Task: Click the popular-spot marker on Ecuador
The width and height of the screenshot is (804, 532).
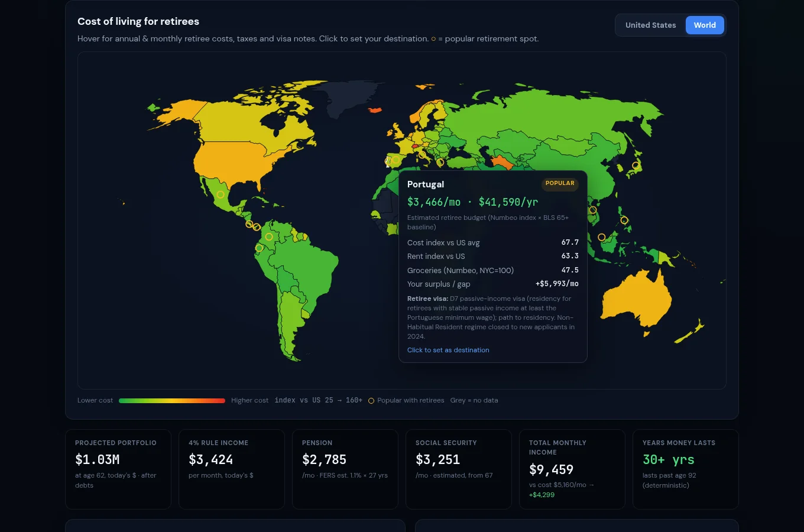Action: click(x=259, y=248)
